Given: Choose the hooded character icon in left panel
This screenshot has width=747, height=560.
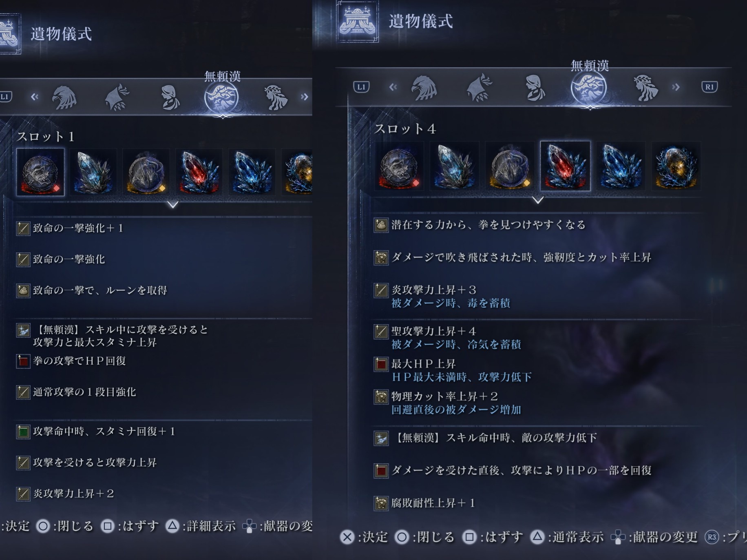Looking at the screenshot, I should [x=170, y=97].
